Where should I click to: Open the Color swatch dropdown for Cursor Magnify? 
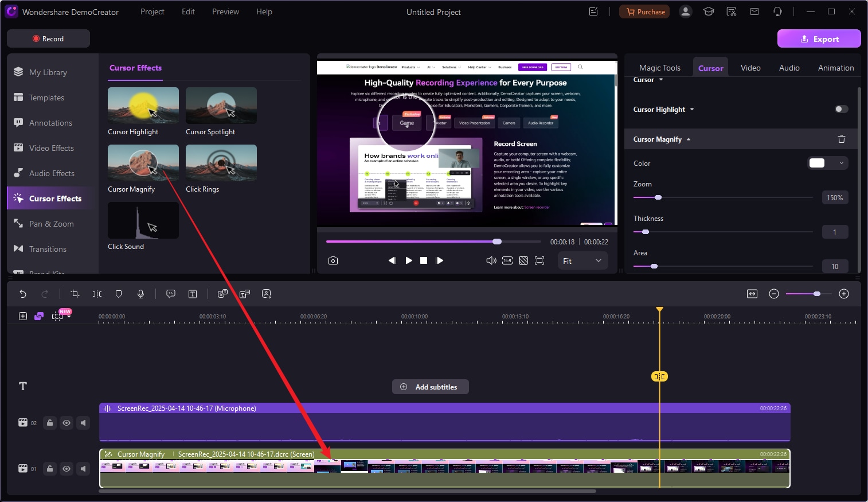pos(827,163)
